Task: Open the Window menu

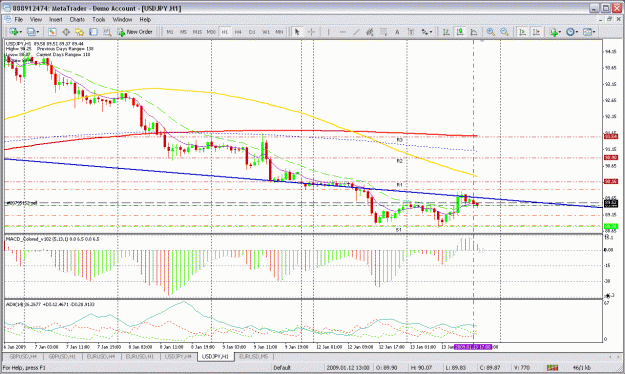Action: pos(122,19)
